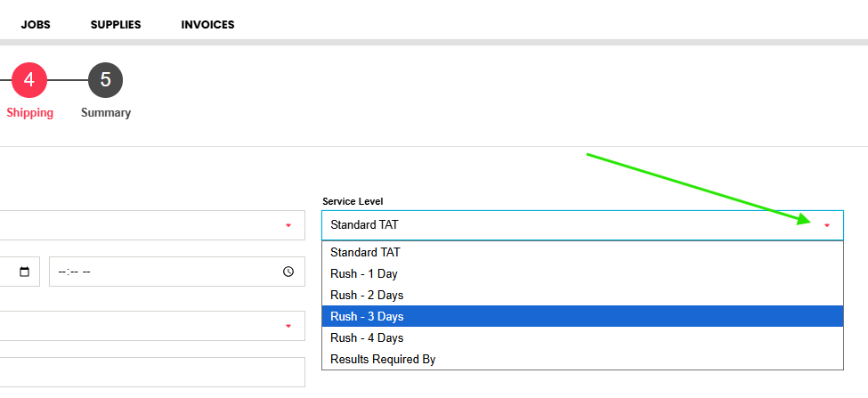Click the Summary step label
868x398 pixels.
click(106, 113)
